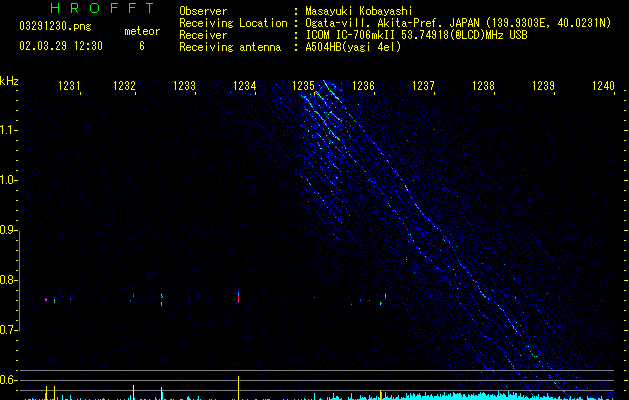The image size is (629, 400).
Task: Click the 1233 time axis label
Action: (184, 86)
